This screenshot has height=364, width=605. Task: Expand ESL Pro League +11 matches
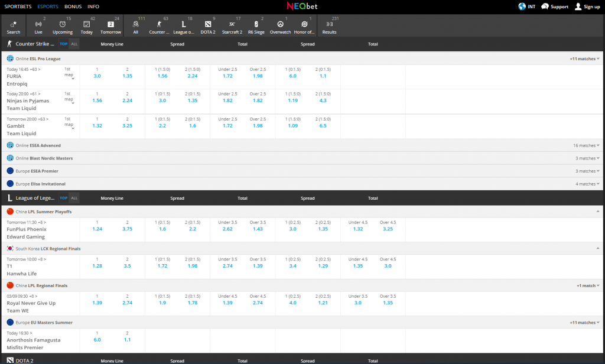point(584,58)
